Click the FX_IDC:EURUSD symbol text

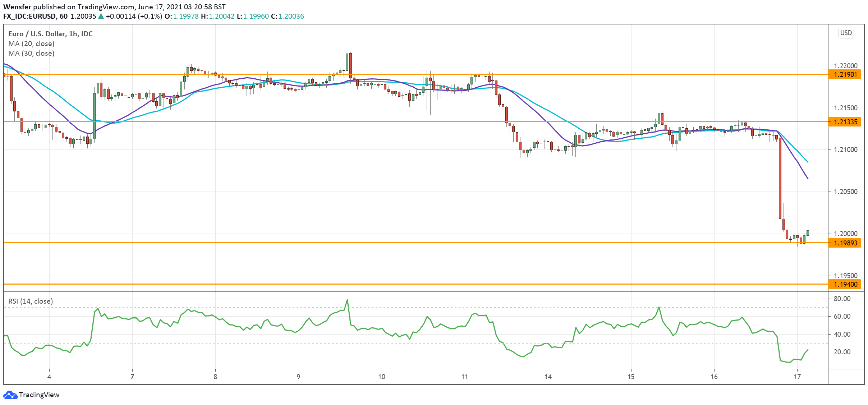click(x=30, y=16)
